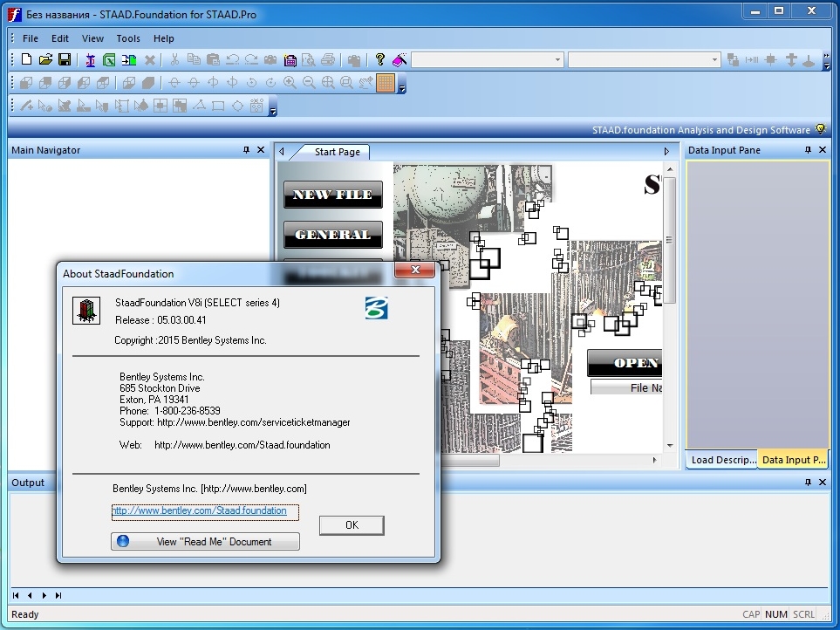
Task: Open the View menu
Action: point(92,38)
